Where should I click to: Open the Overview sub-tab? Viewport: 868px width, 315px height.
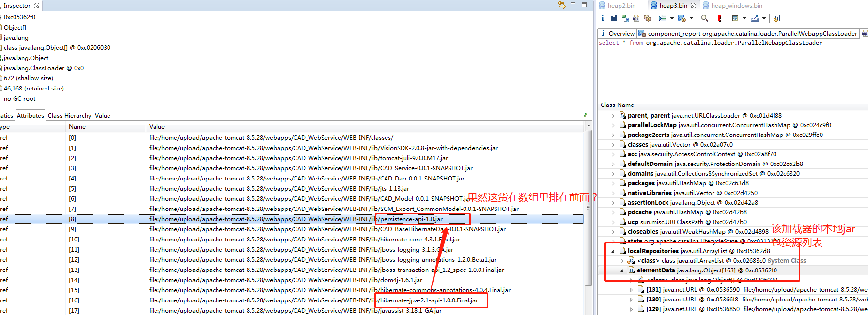pyautogui.click(x=617, y=33)
